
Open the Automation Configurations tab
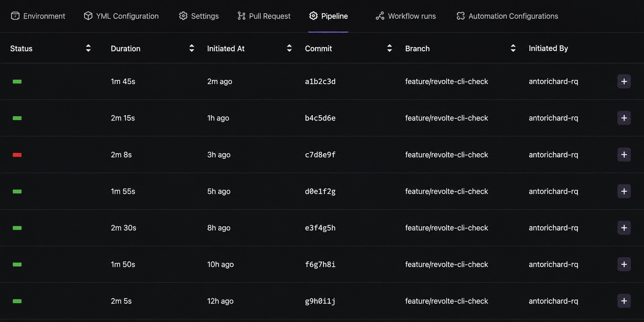pos(508,16)
